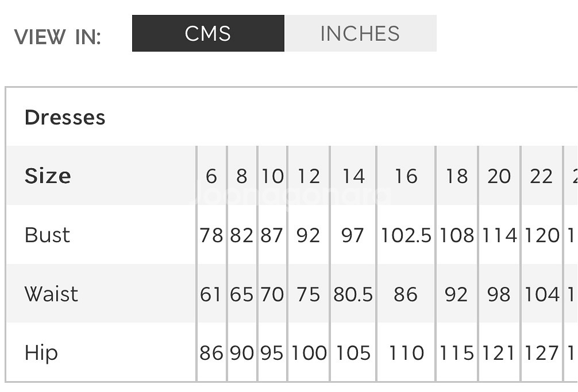Screen dimensions: 578x392
Task: Switch view to CMS units
Action: pos(208,33)
